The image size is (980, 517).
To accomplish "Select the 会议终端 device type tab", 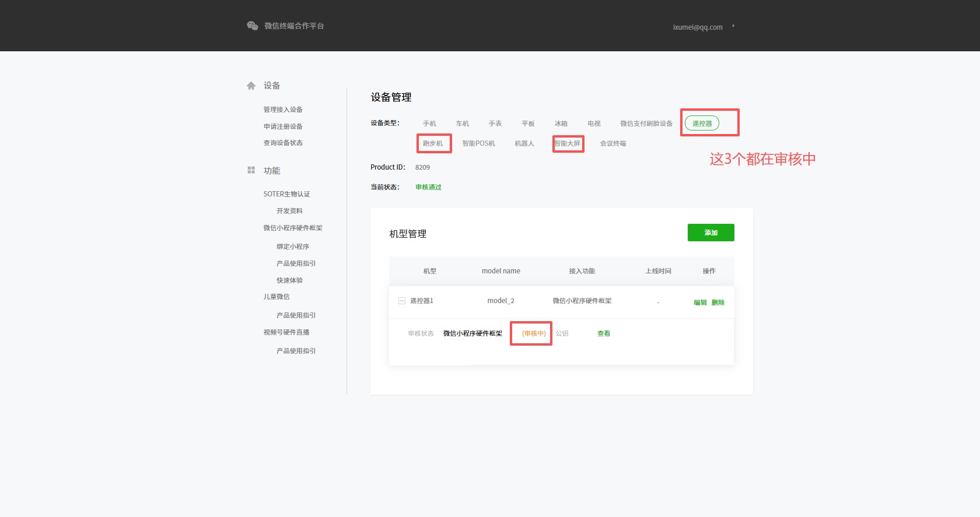I will (x=613, y=143).
